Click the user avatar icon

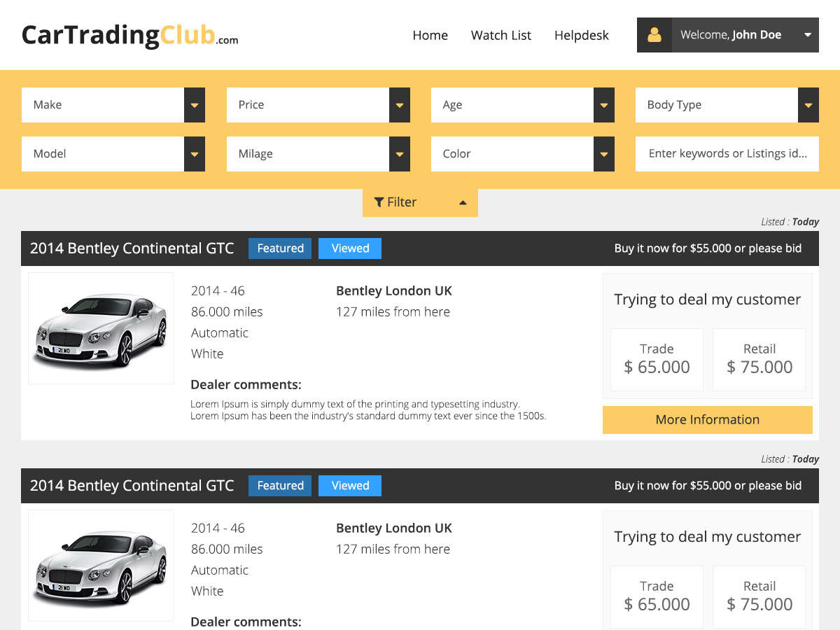[x=654, y=35]
